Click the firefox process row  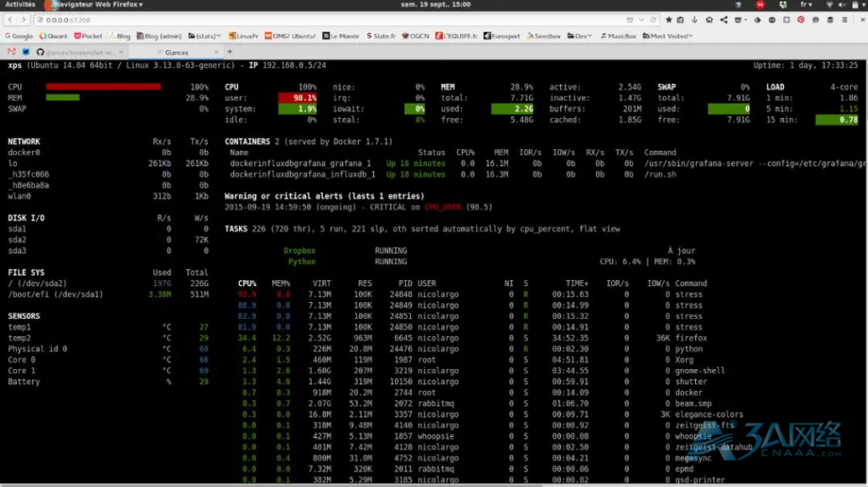click(472, 338)
